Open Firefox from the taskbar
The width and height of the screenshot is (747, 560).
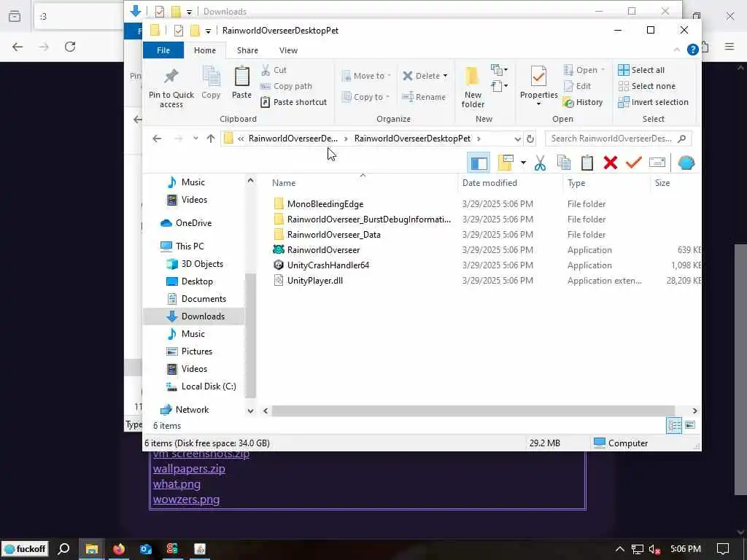tap(119, 549)
